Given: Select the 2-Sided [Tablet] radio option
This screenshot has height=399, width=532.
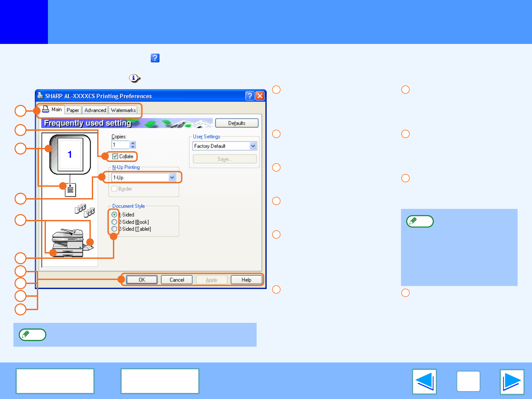Looking at the screenshot, I should (x=115, y=229).
